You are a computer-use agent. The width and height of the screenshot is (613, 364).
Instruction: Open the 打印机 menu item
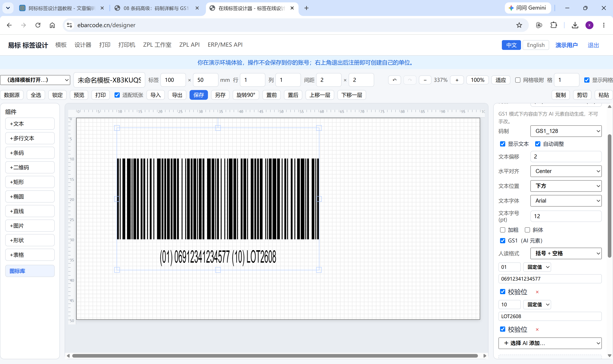point(127,45)
